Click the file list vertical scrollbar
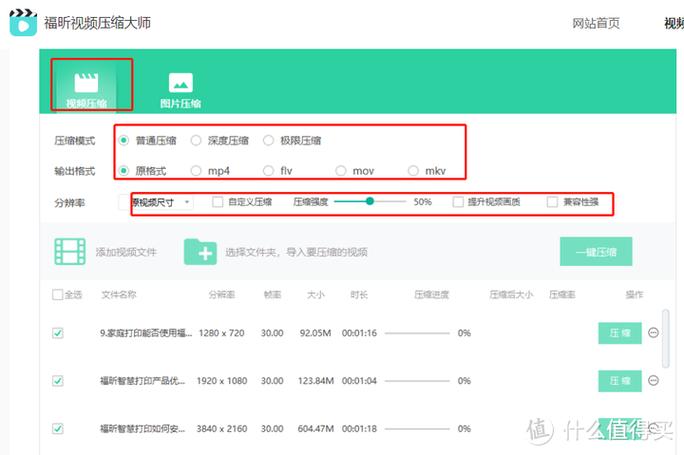Image resolution: width=684 pixels, height=455 pixels. point(666,339)
